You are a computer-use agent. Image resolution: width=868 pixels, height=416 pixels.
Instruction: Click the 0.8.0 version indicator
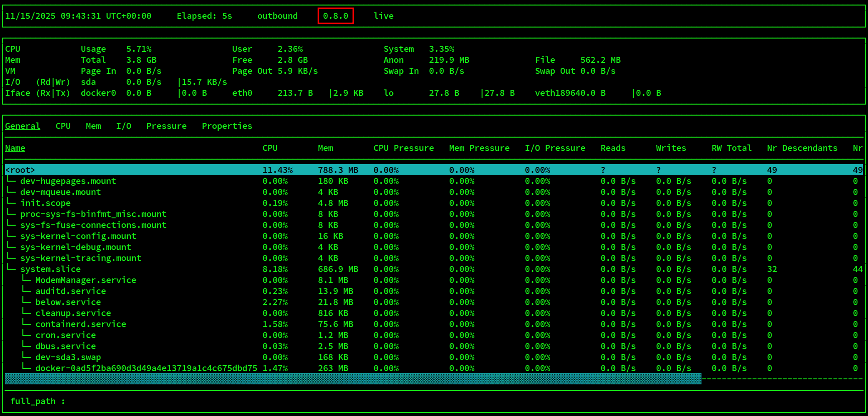click(335, 16)
